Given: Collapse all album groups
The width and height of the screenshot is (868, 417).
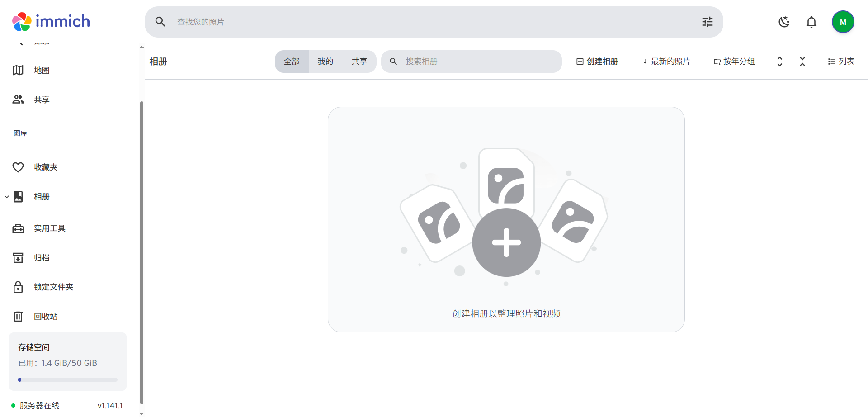Looking at the screenshot, I should tap(802, 62).
